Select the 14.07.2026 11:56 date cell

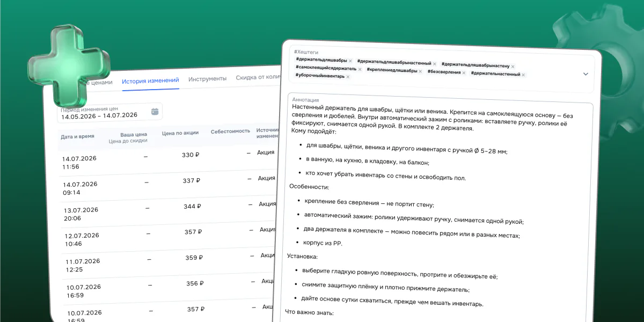(x=79, y=163)
